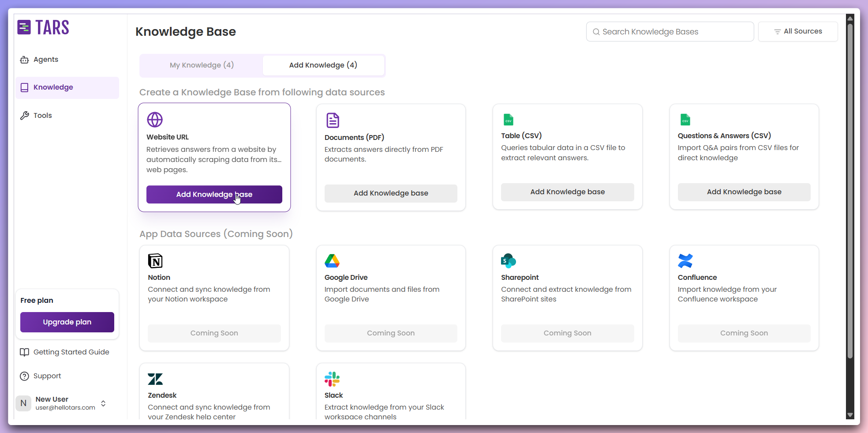
Task: Click the Documents (PDF) card title
Action: coord(354,138)
